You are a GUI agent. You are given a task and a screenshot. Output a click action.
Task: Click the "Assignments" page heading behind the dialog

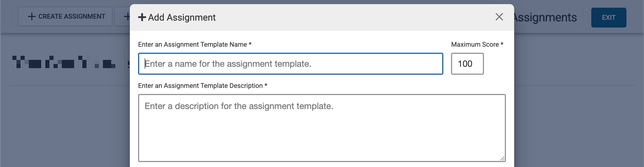pyautogui.click(x=545, y=18)
